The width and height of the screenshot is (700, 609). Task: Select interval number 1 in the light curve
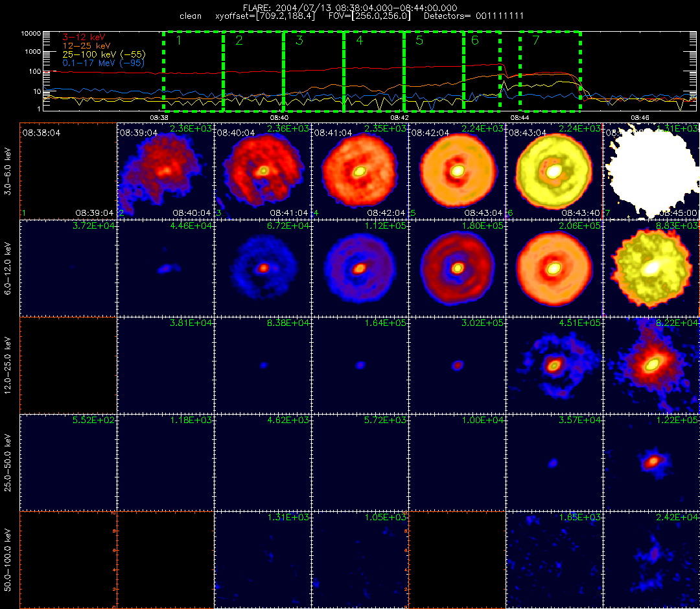point(193,71)
